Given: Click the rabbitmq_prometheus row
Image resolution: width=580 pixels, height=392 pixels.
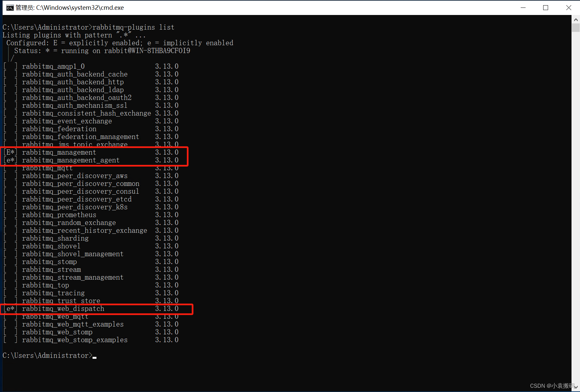Looking at the screenshot, I should click(x=91, y=215).
